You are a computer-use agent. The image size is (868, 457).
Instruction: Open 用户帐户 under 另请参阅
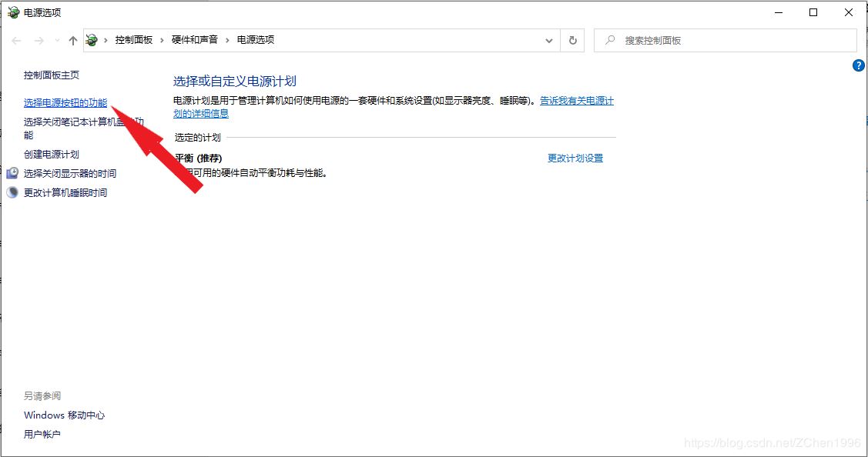[42, 434]
